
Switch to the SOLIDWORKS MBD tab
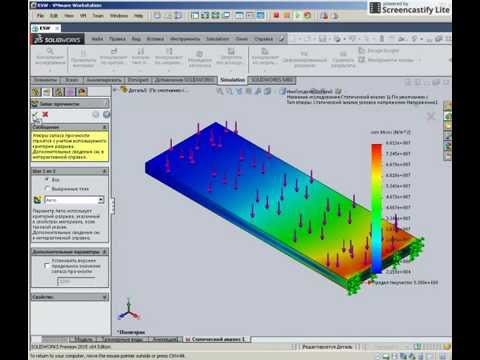(x=272, y=80)
